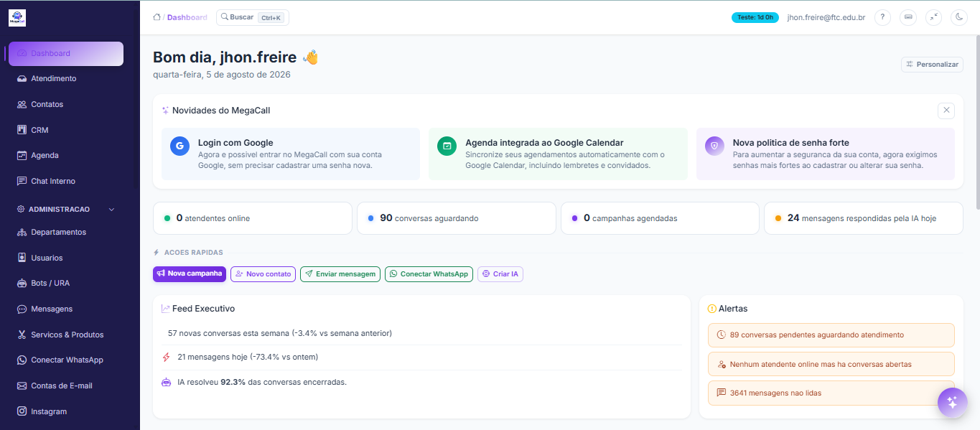Open the 0 atendentes online card
This screenshot has width=980, height=430.
coord(253,218)
